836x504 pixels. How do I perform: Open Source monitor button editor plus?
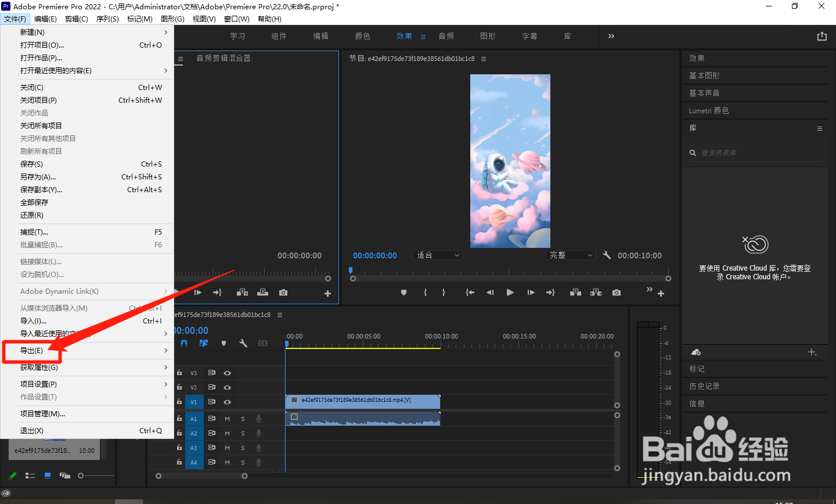(x=327, y=294)
